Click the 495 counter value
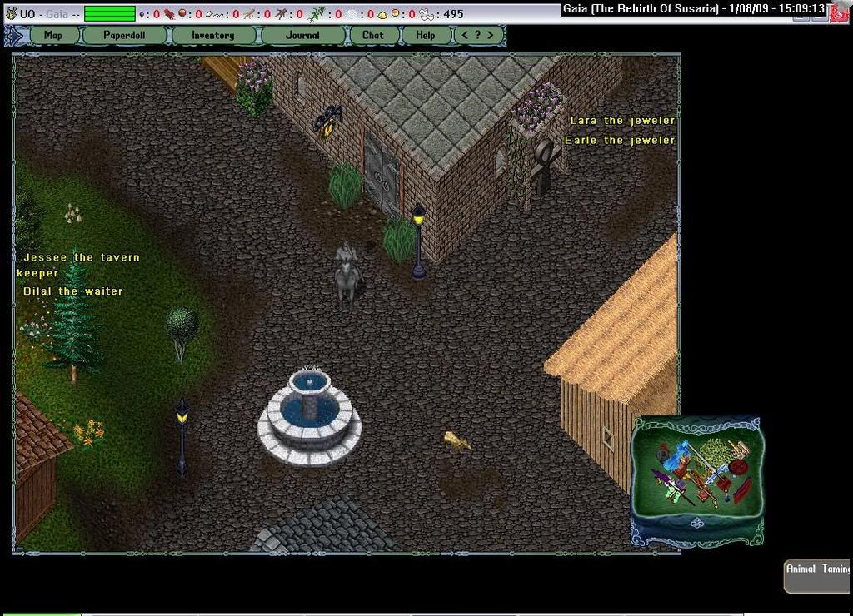853x616 pixels. coord(453,14)
